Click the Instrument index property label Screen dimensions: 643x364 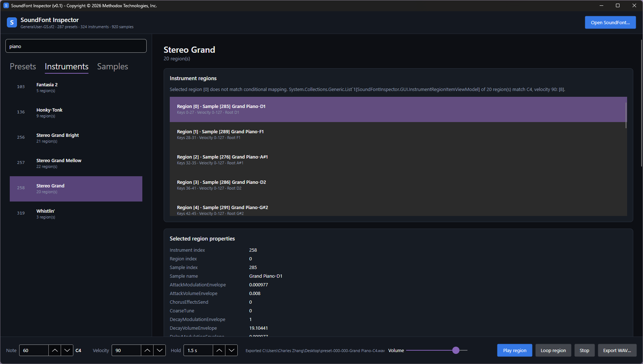click(x=187, y=250)
